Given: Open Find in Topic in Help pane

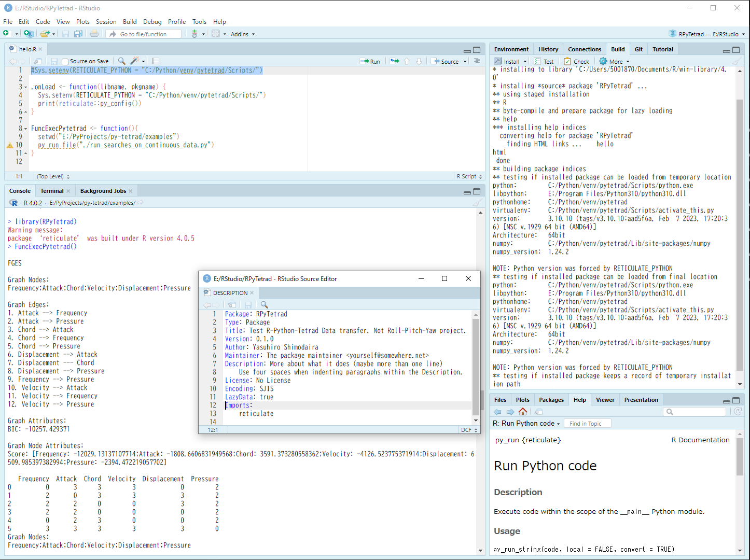Looking at the screenshot, I should pyautogui.click(x=587, y=423).
